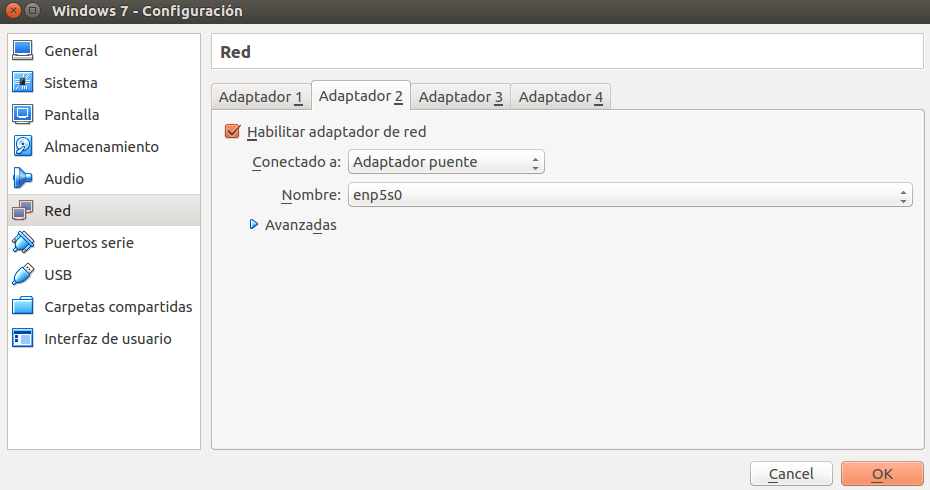Expand the Avanzadas section

point(293,225)
